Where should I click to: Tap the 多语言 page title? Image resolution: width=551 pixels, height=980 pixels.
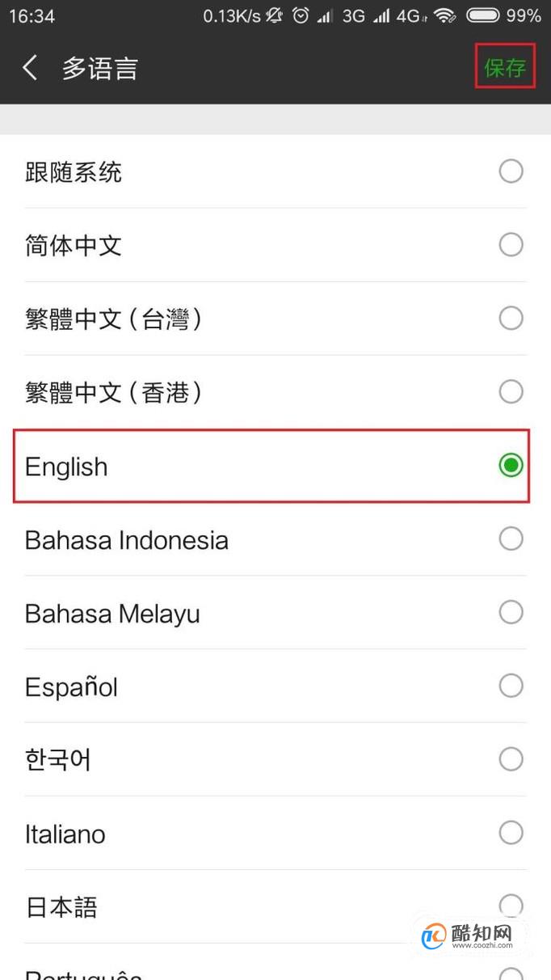click(100, 69)
